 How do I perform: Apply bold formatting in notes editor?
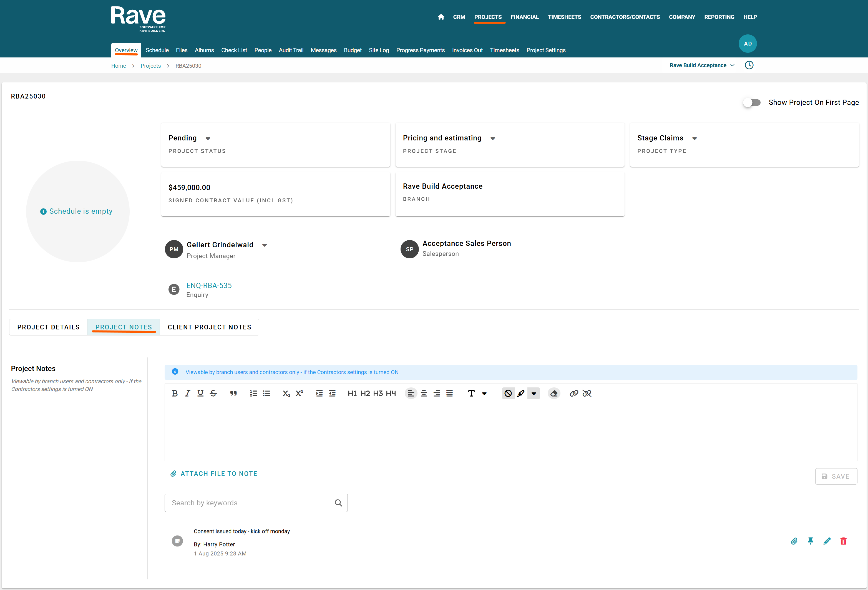tap(174, 393)
